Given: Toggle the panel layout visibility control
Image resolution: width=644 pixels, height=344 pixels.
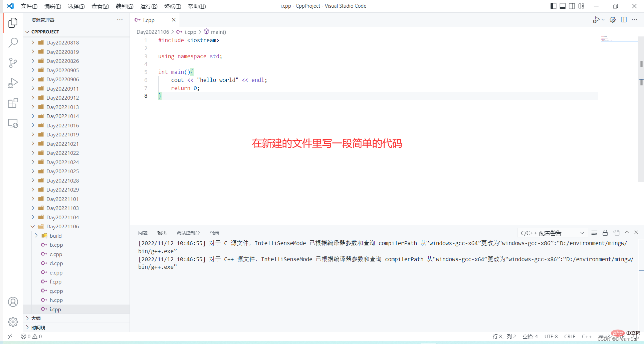Looking at the screenshot, I should (x=563, y=6).
